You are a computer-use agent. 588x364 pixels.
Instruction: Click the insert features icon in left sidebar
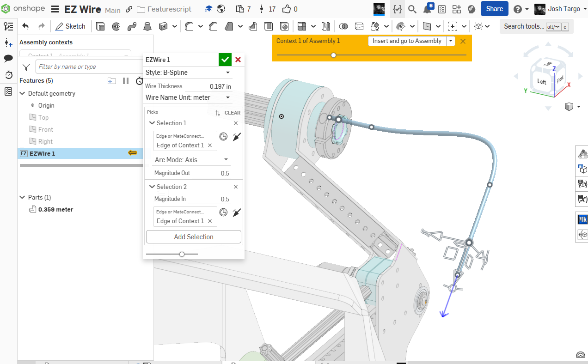[8, 43]
